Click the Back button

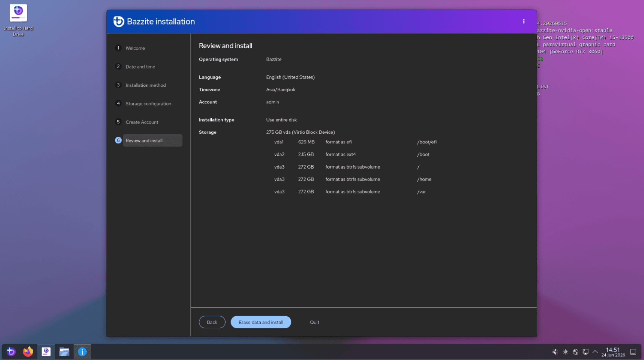point(212,322)
